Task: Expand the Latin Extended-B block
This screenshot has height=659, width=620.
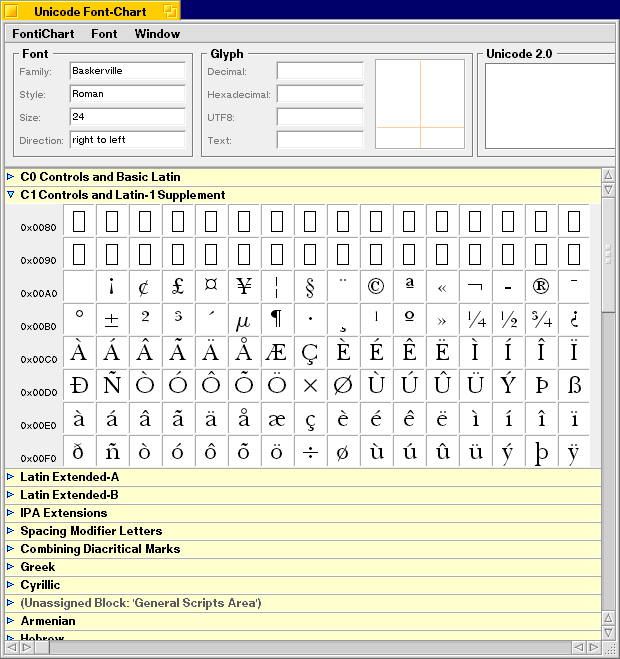Action: point(11,495)
